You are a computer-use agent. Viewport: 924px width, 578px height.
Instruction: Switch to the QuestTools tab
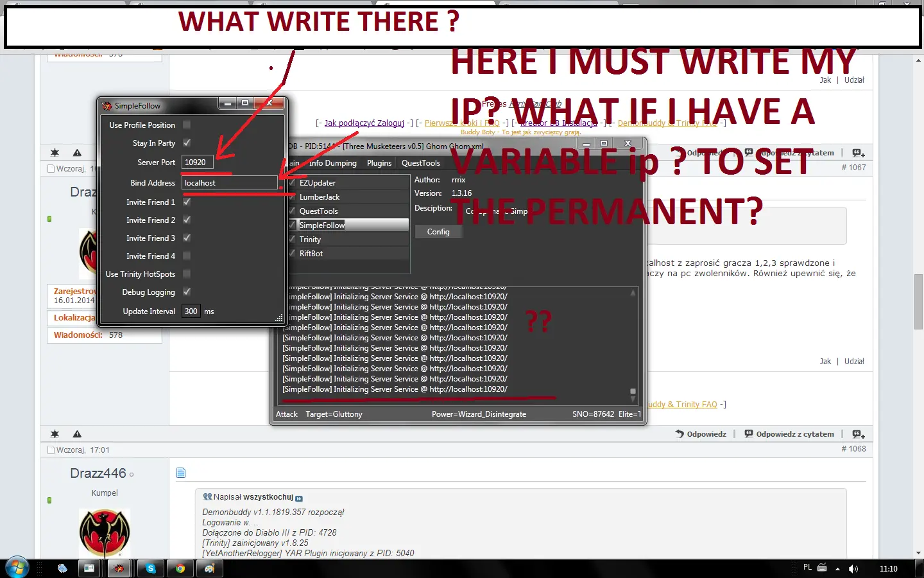420,163
